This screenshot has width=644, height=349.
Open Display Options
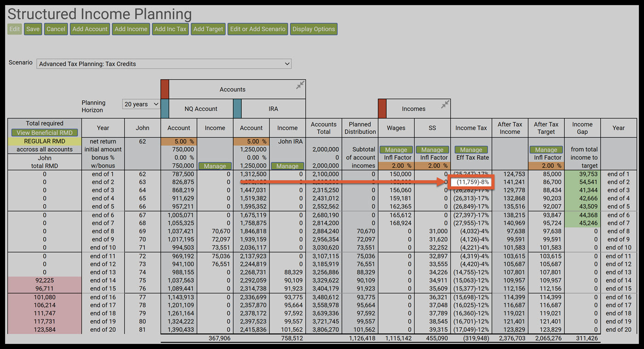point(314,29)
